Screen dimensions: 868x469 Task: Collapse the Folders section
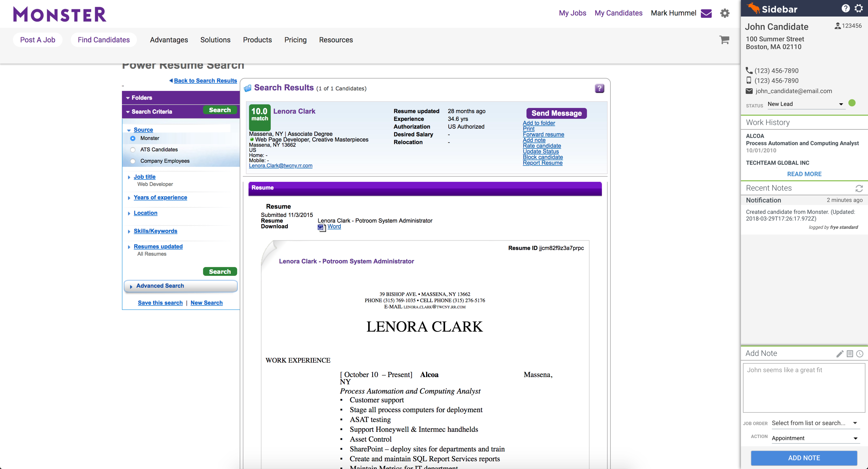tap(128, 98)
